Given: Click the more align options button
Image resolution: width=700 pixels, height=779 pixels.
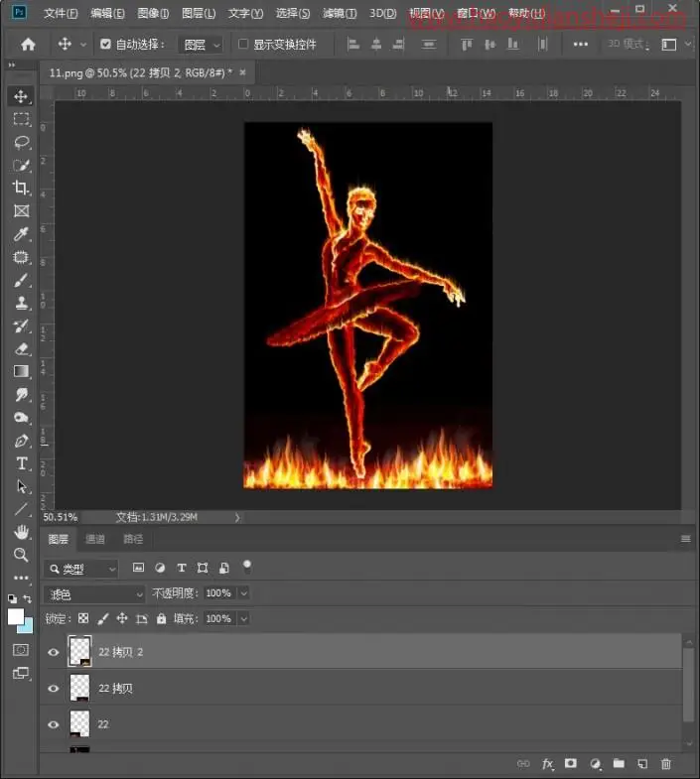Looking at the screenshot, I should pyautogui.click(x=580, y=45).
